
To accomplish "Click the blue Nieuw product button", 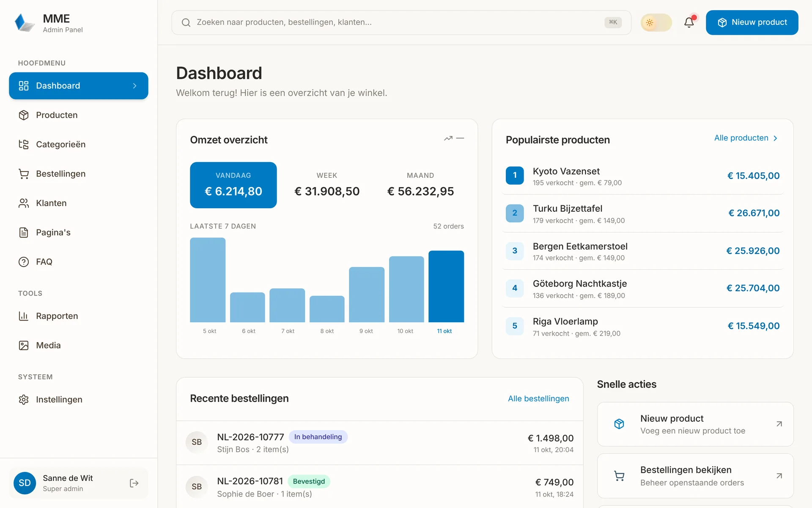I will pos(752,22).
